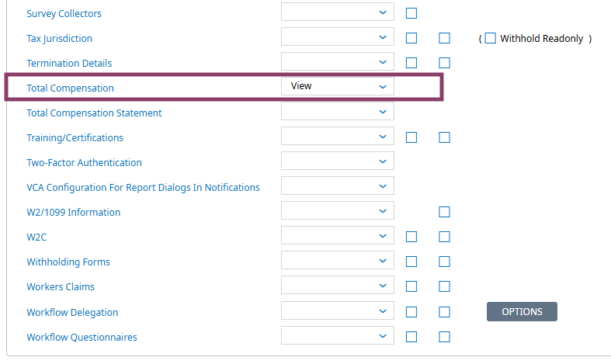The width and height of the screenshot is (611, 364).
Task: Expand the Workflow Questionnaires dropdown
Action: (x=338, y=335)
